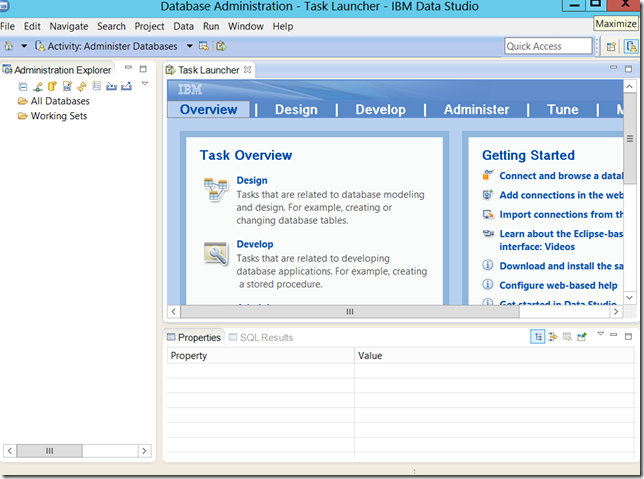The image size is (644, 479).
Task: Click the Open Perspective icon
Action: coord(611,46)
